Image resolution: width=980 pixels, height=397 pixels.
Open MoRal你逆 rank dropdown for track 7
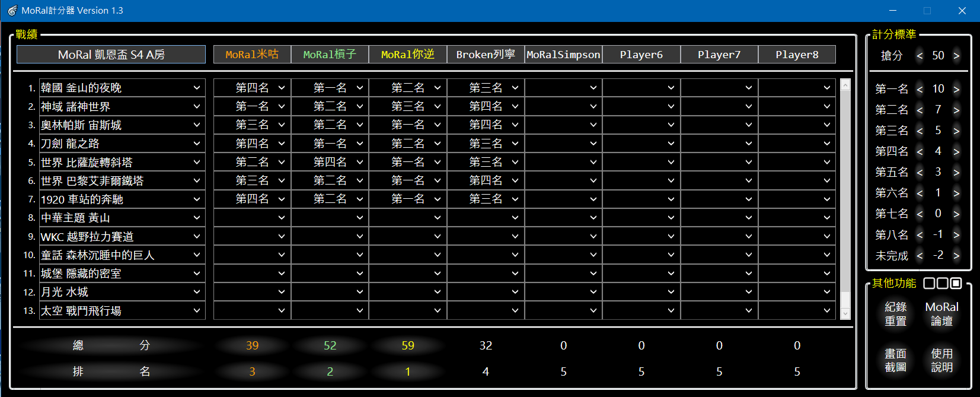pos(408,199)
